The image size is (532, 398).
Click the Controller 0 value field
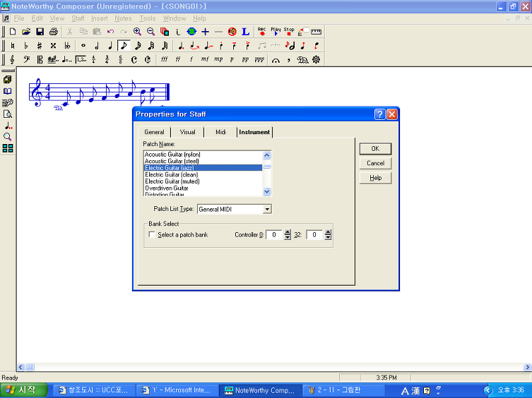275,234
